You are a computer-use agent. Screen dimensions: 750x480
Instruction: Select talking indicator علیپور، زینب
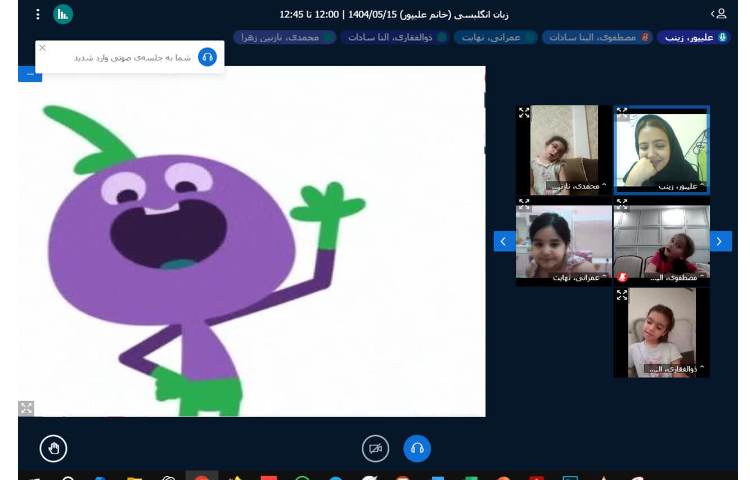[x=694, y=37]
